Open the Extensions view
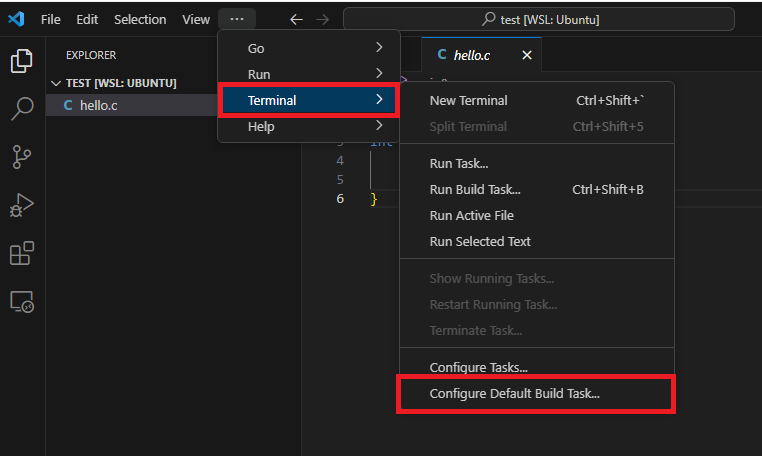762x456 pixels. [x=21, y=253]
